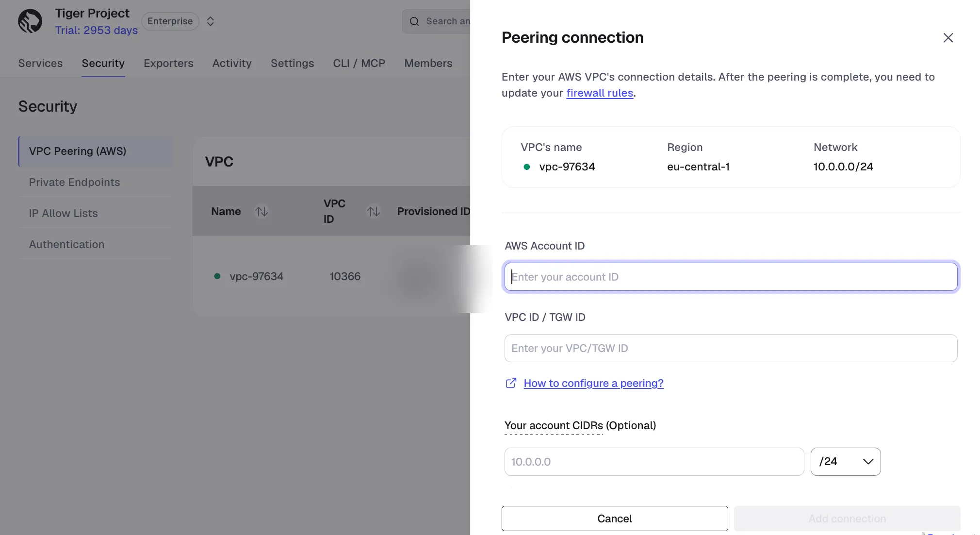Viewport: 980px width, 535px height.
Task: Select Authentication in sidebar
Action: point(96,244)
